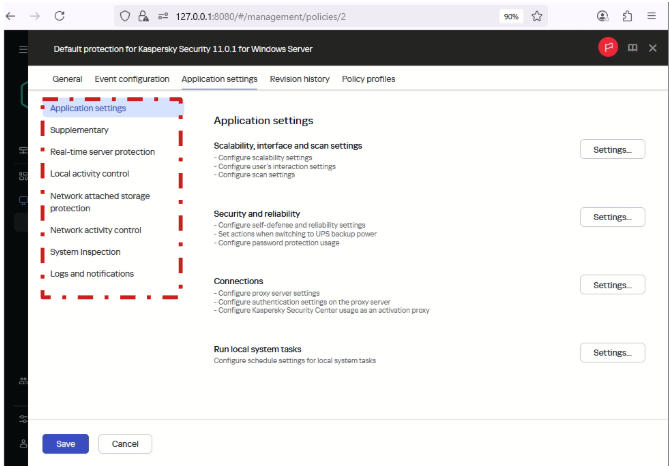The image size is (669, 466).
Task: Open Settings for Run local system tasks
Action: 612,352
